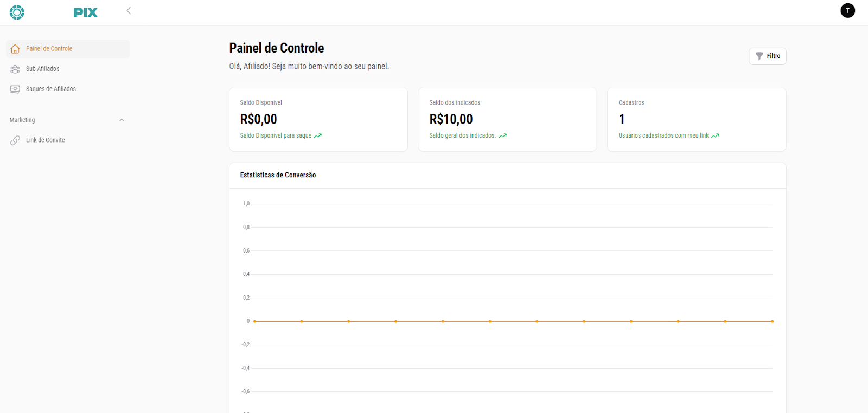Screen dimensions: 868x413
Task: Click the Marketing section header label
Action: [x=22, y=120]
